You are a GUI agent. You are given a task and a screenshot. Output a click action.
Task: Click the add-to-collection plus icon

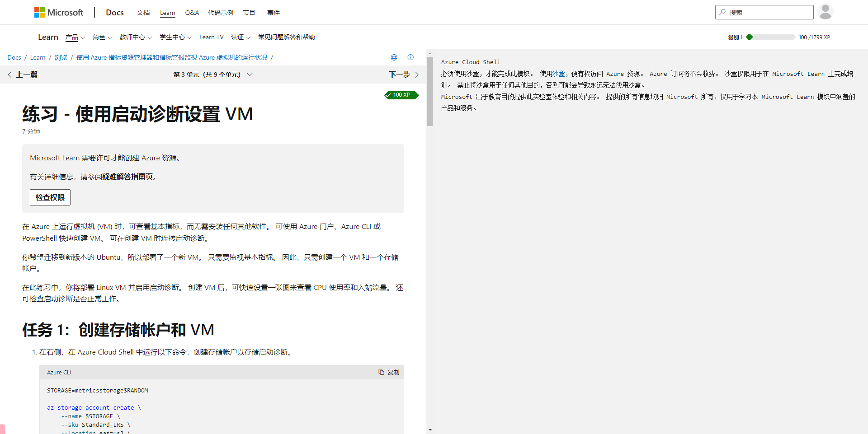(x=410, y=57)
